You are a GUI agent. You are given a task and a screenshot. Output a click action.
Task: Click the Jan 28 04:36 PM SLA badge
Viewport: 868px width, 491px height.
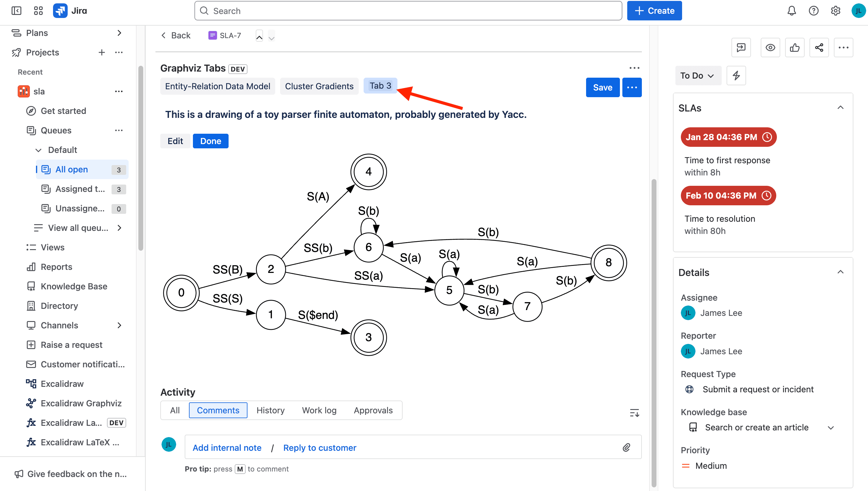click(x=728, y=137)
